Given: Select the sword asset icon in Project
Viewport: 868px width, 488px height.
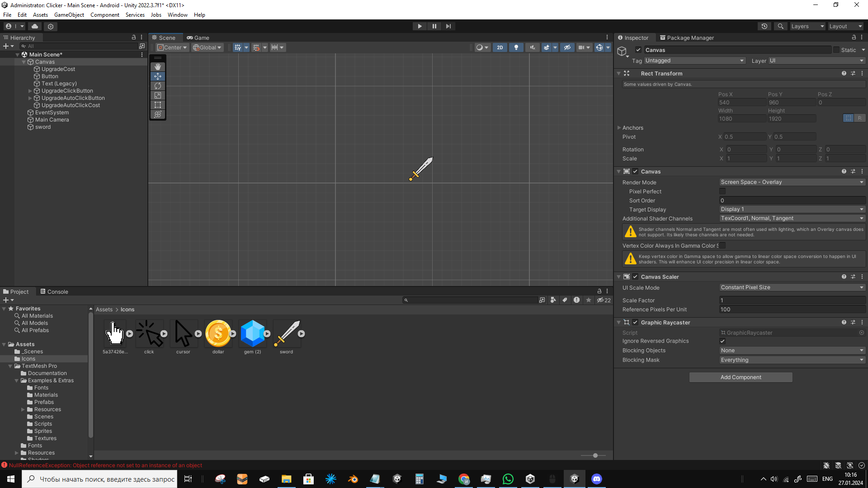Looking at the screenshot, I should click(x=286, y=333).
